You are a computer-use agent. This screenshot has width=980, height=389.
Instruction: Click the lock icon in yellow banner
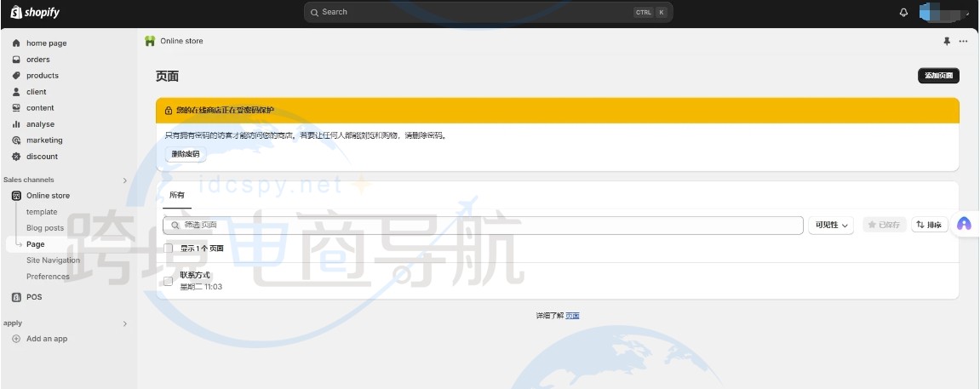[168, 111]
